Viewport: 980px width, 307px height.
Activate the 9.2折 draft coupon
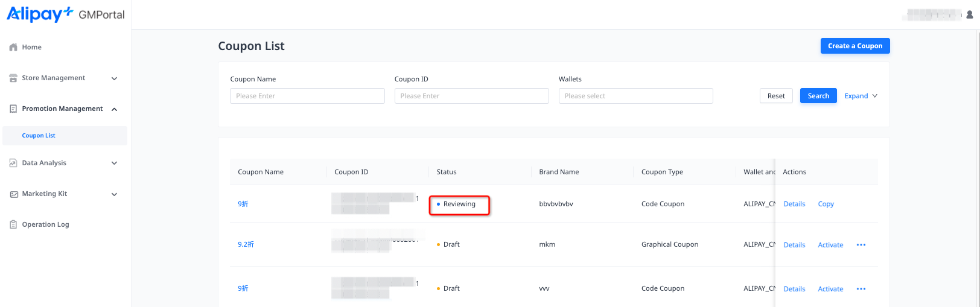830,245
